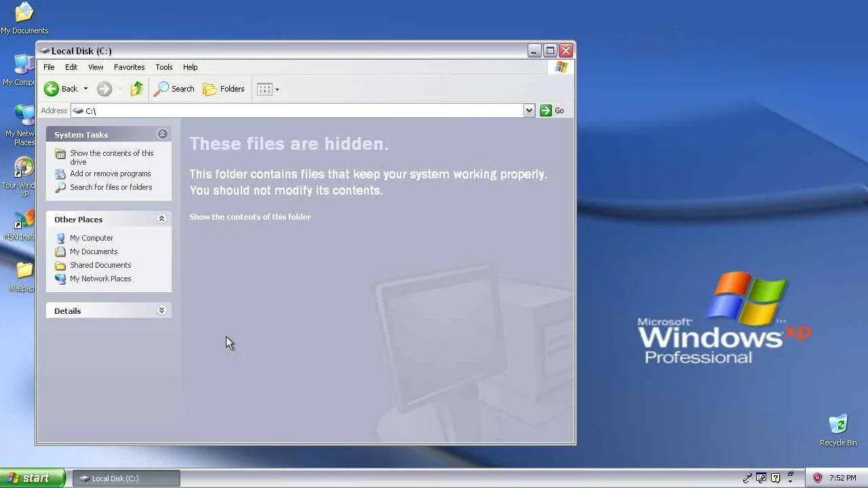Open the Favorites menu

(129, 67)
